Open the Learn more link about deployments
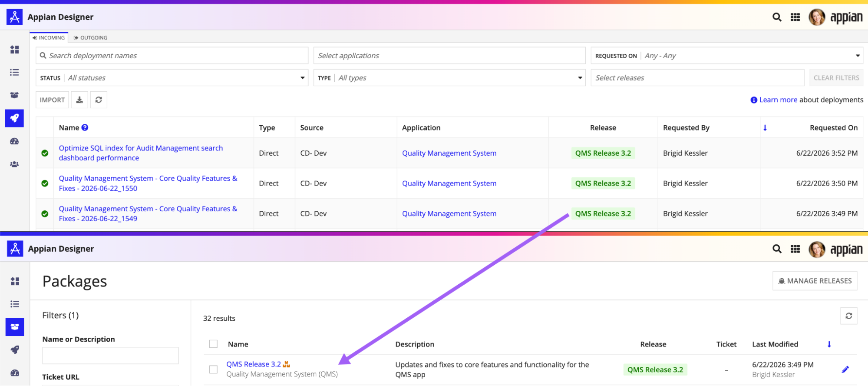 (x=778, y=100)
